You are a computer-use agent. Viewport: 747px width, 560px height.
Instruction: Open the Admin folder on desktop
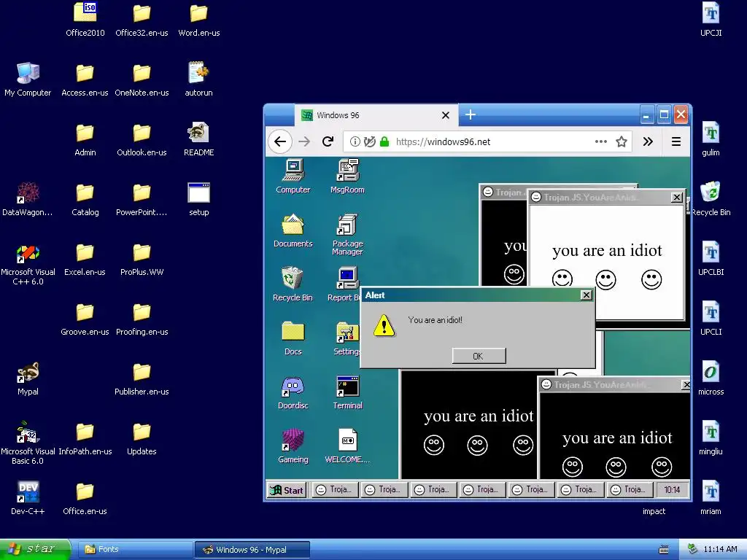(x=85, y=133)
